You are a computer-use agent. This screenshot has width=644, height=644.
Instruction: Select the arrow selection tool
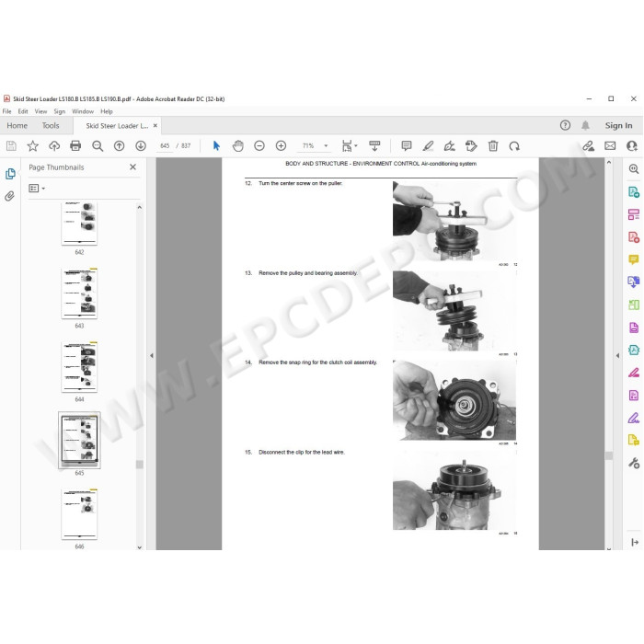coord(216,145)
